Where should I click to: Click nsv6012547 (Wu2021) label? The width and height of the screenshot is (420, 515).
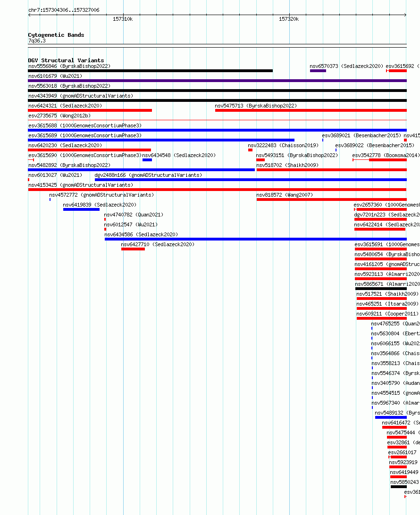pos(131,224)
